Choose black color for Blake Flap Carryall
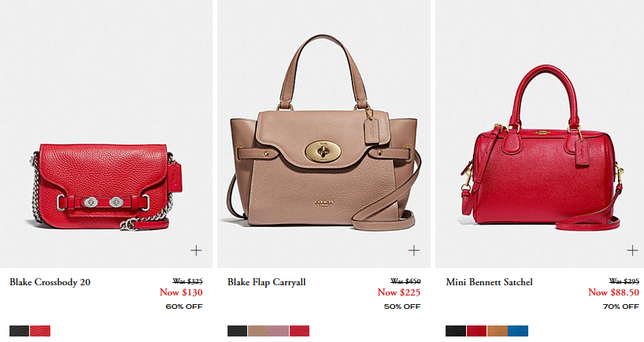The height and width of the screenshot is (342, 644). pos(238,331)
